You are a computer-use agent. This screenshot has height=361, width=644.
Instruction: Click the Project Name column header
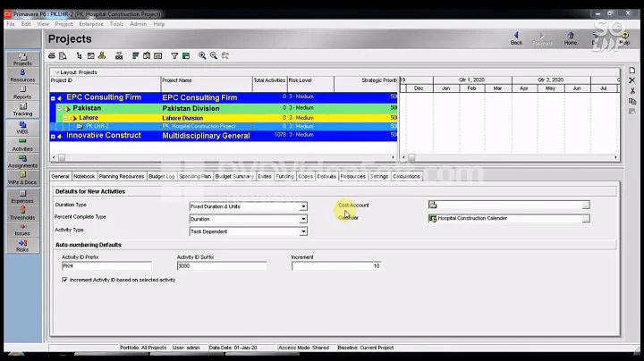coord(207,84)
